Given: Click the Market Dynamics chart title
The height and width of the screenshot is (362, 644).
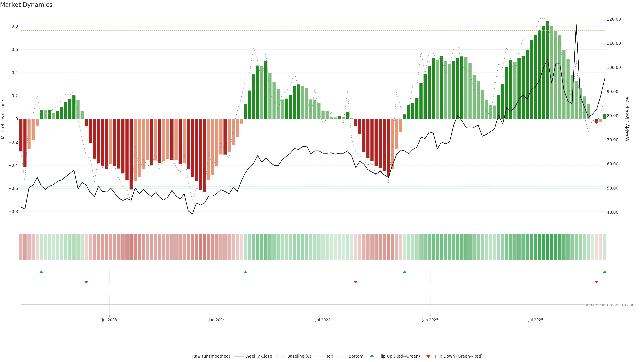Looking at the screenshot, I should 26,5.
